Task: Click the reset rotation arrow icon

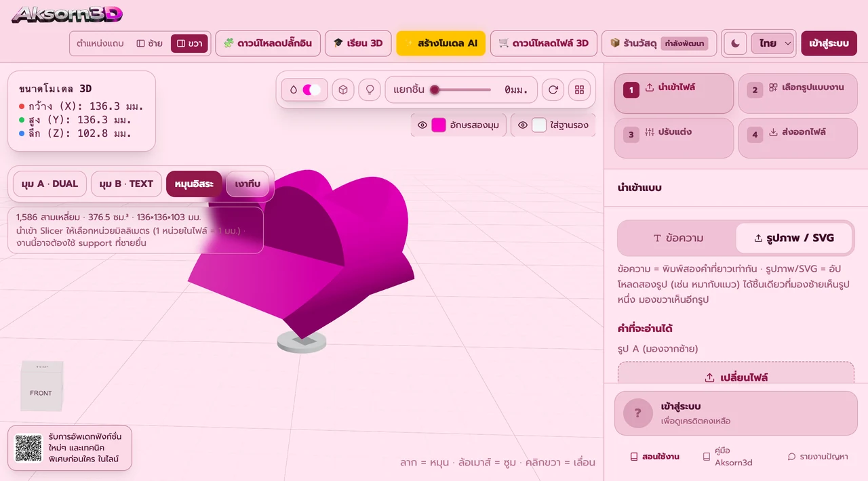Action: [553, 89]
